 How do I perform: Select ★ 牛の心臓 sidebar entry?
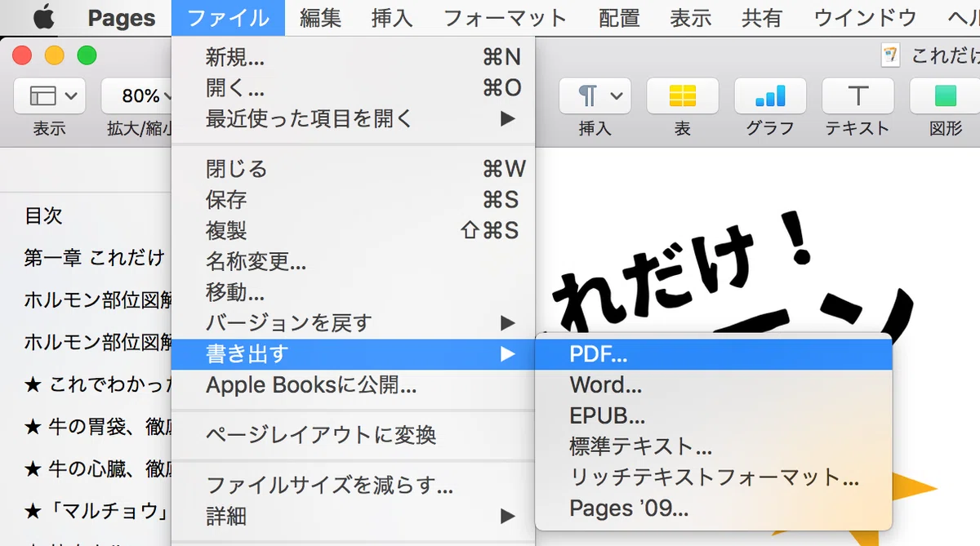97,468
